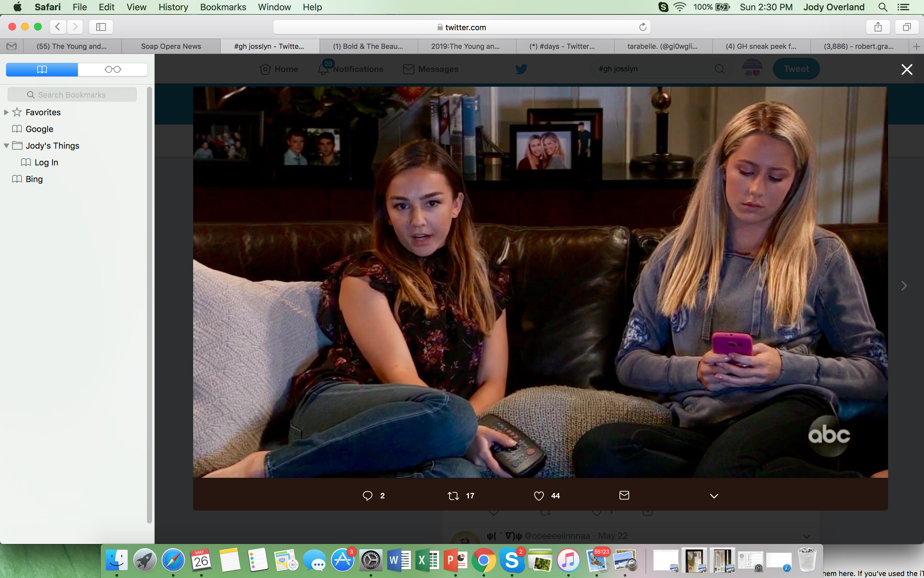This screenshot has width=924, height=578.
Task: Switch to '(4) GH sneak peek' tab
Action: [761, 46]
